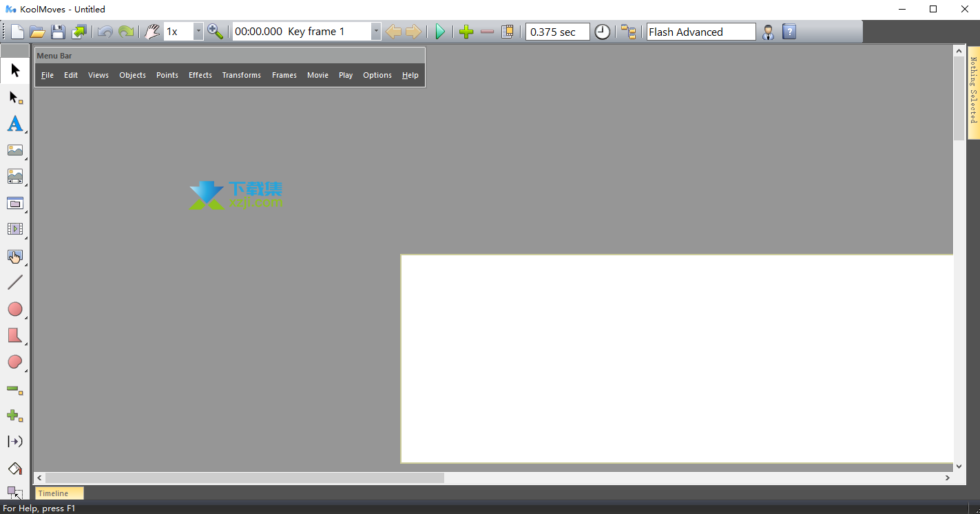This screenshot has height=514, width=980.
Task: Click the horizontal scrollbar right arrow
Action: (948, 478)
